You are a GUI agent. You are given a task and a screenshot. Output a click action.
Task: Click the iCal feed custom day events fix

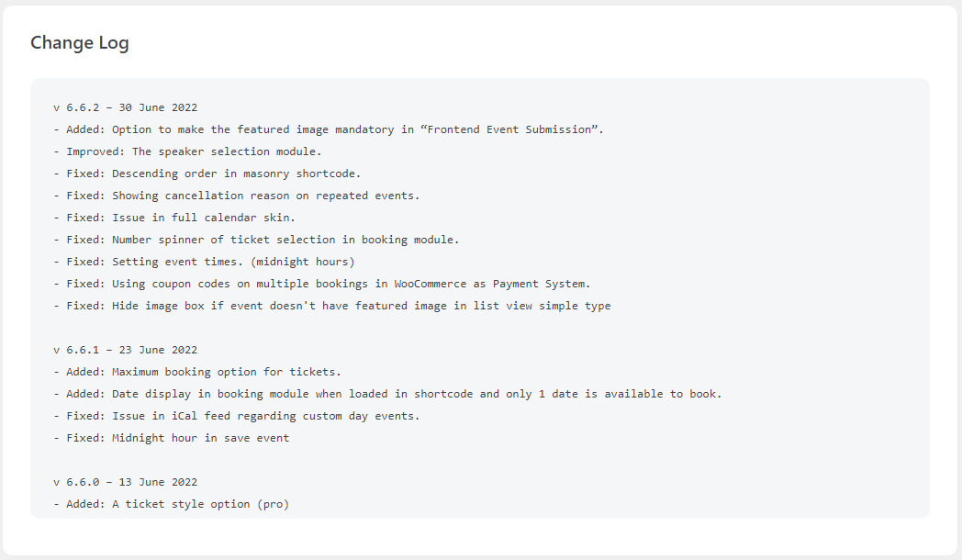pyautogui.click(x=237, y=417)
